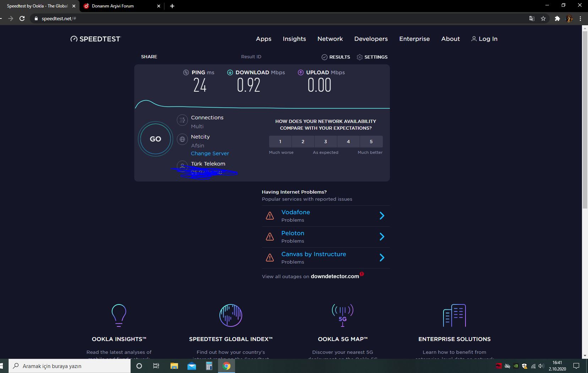Open the Apps menu item
The width and height of the screenshot is (588, 373).
[x=263, y=39]
